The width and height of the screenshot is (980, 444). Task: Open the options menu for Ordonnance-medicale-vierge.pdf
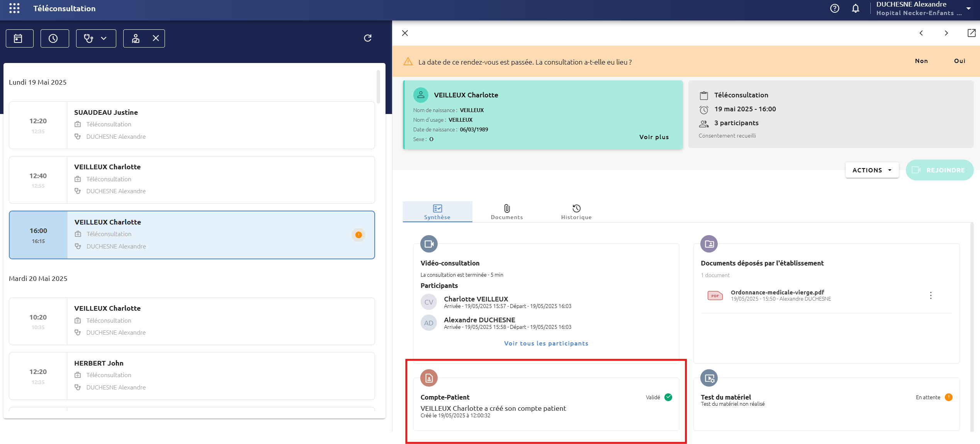click(931, 296)
